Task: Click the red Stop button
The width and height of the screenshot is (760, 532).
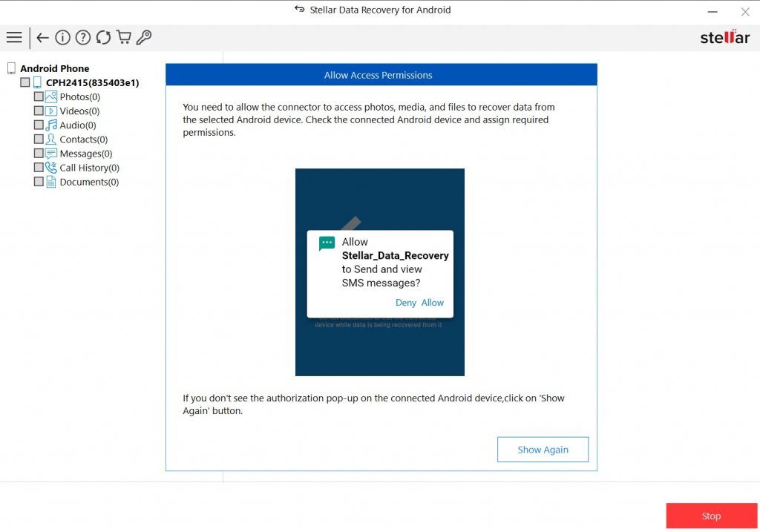Action: (x=711, y=516)
